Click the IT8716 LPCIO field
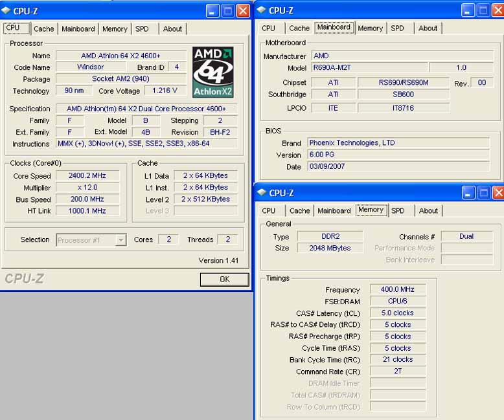This screenshot has height=420, width=504. 404,108
